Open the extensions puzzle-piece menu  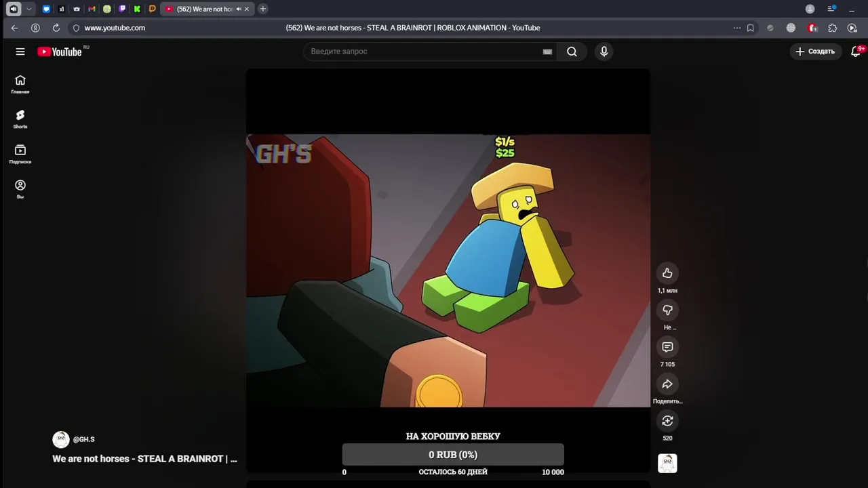(x=832, y=28)
